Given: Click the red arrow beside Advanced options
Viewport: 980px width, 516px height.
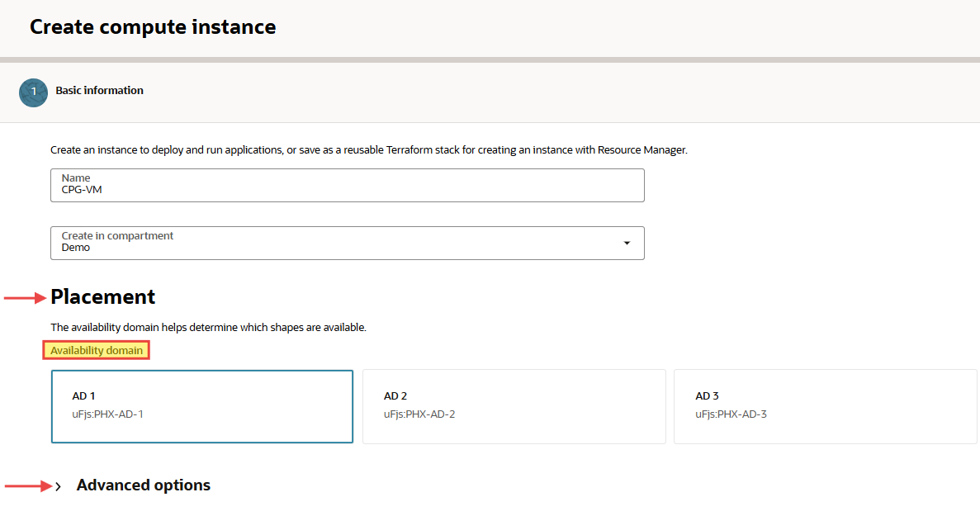Looking at the screenshot, I should pyautogui.click(x=27, y=486).
